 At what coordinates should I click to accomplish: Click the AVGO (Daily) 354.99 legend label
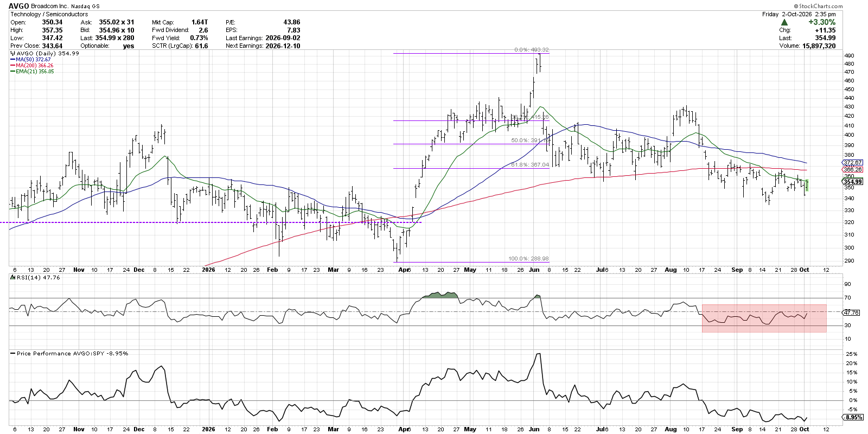click(x=48, y=53)
